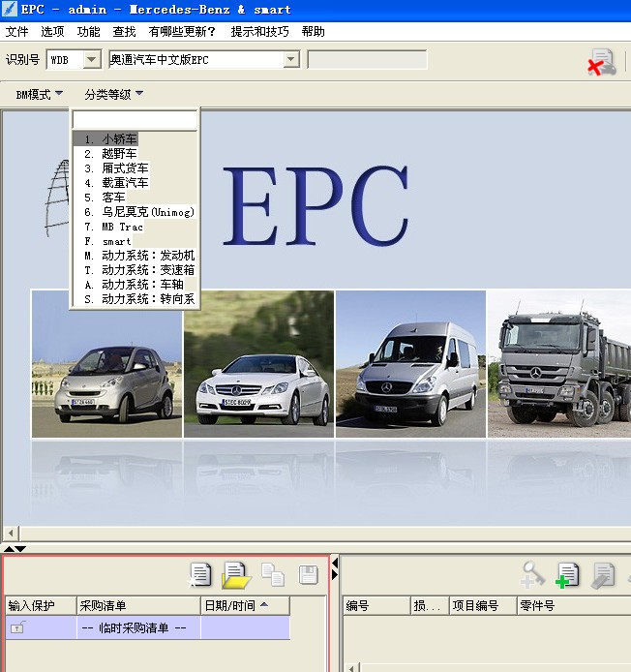Open the 帮助 menu
Image resolution: width=631 pixels, height=672 pixels.
click(x=314, y=32)
